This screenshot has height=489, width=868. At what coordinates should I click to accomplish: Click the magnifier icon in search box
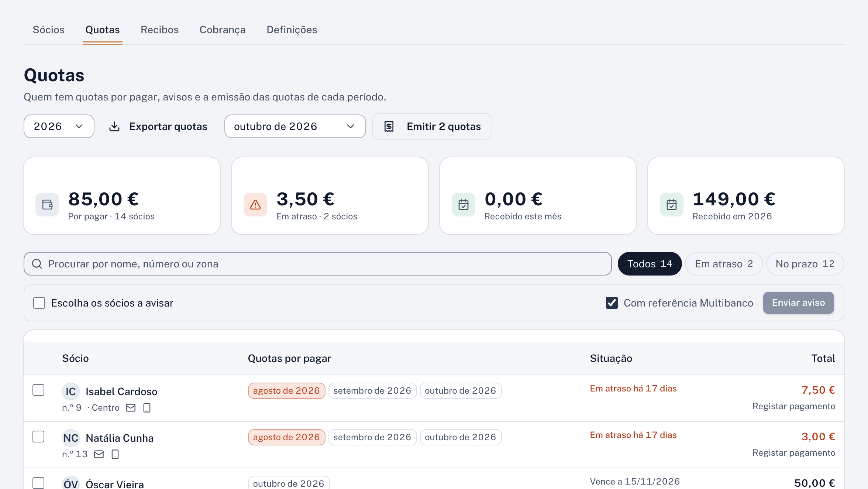(x=37, y=264)
